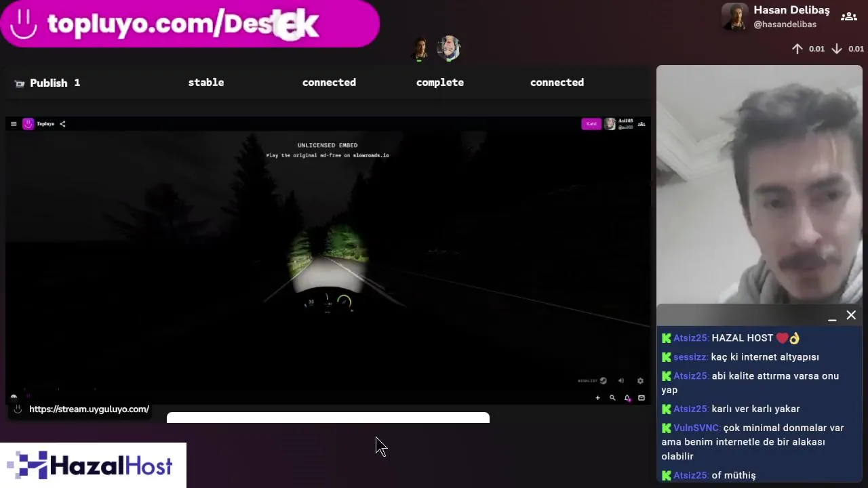Click the download speed arrow icon
The image size is (868, 488).
[x=837, y=49]
